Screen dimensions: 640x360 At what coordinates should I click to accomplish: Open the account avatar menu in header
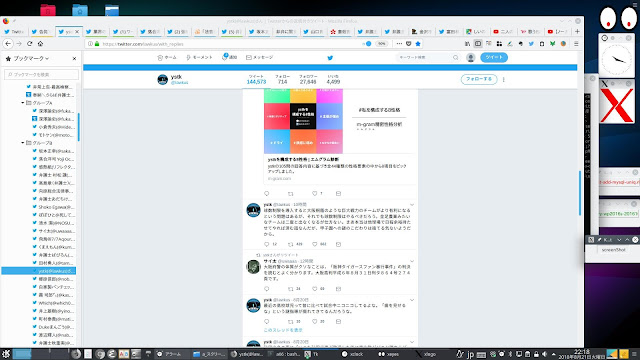pos(471,58)
